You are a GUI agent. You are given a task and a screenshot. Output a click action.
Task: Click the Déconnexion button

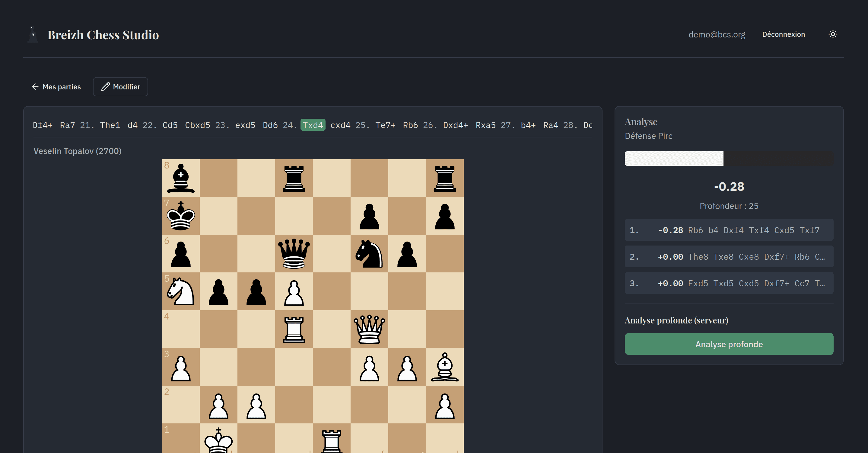click(784, 34)
